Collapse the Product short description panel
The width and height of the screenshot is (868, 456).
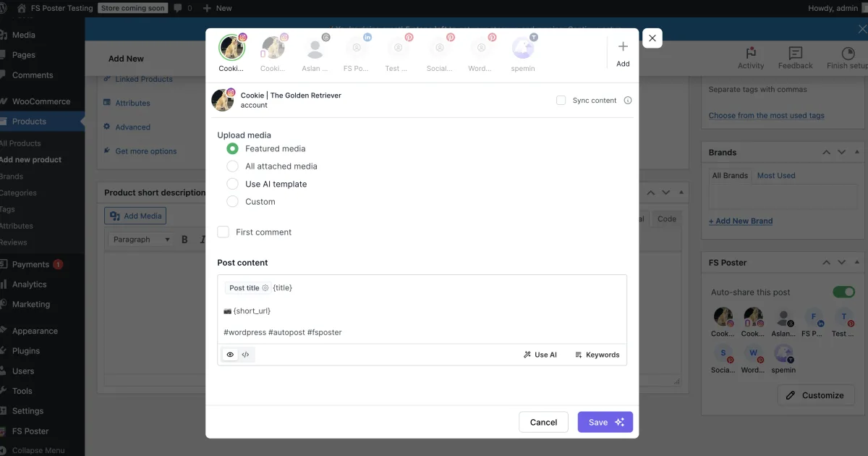click(x=681, y=193)
